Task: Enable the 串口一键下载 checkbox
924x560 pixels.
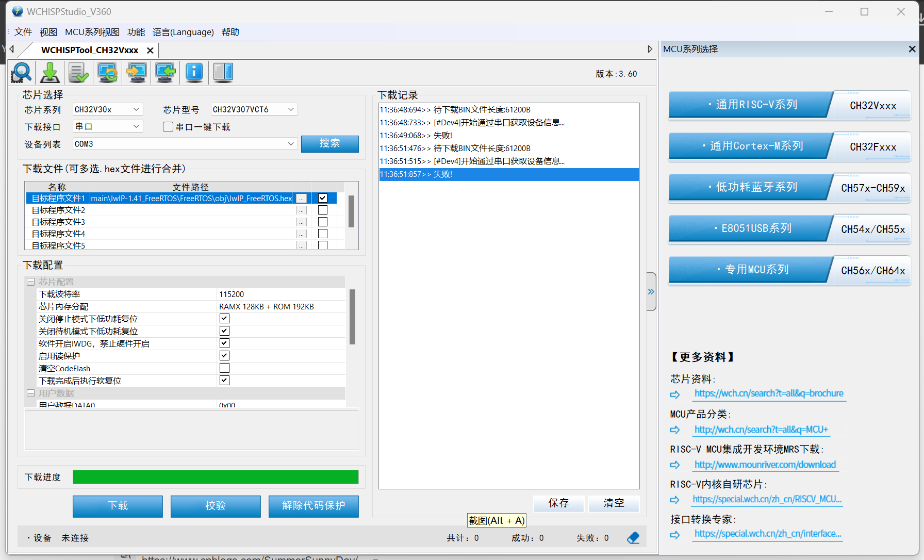Action: click(168, 127)
